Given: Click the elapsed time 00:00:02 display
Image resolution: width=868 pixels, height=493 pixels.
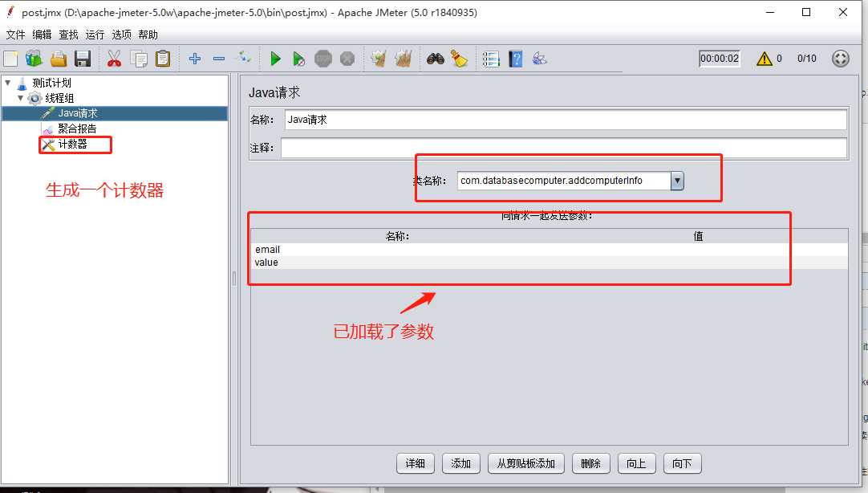Looking at the screenshot, I should (719, 59).
